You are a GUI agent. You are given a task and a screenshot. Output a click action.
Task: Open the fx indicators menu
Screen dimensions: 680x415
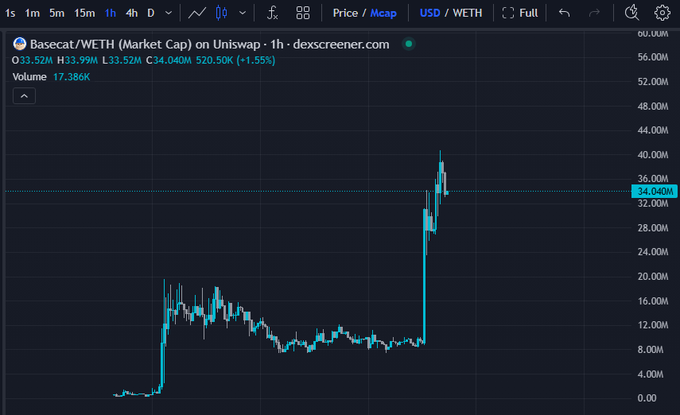[x=272, y=13]
